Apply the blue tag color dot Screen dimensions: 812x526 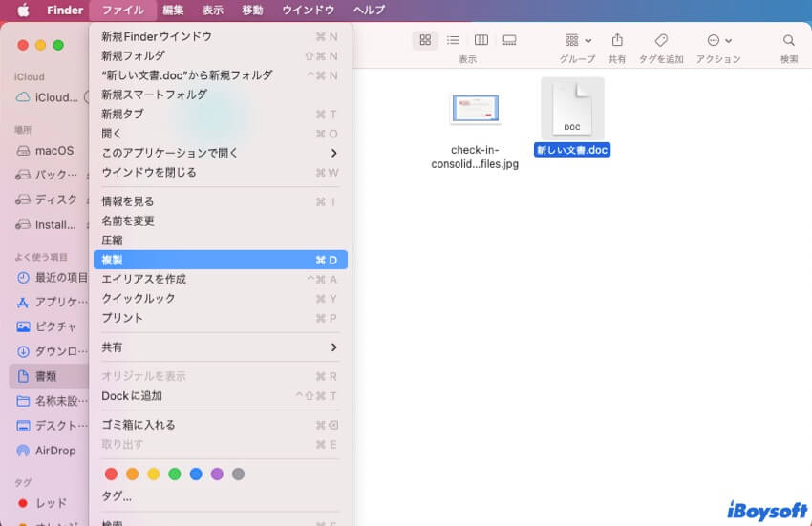click(196, 473)
